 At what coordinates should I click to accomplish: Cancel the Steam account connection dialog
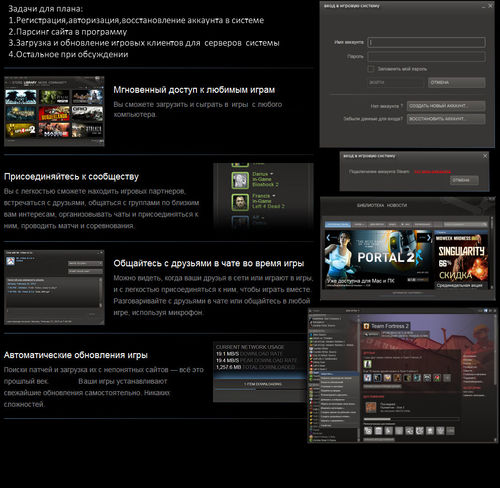(464, 180)
